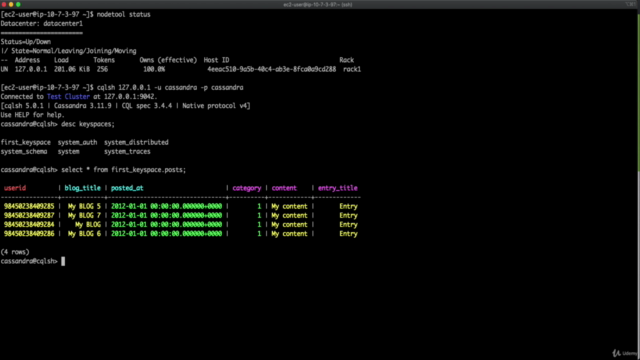
Task: Click the red close window button
Action: [x=4, y=4]
